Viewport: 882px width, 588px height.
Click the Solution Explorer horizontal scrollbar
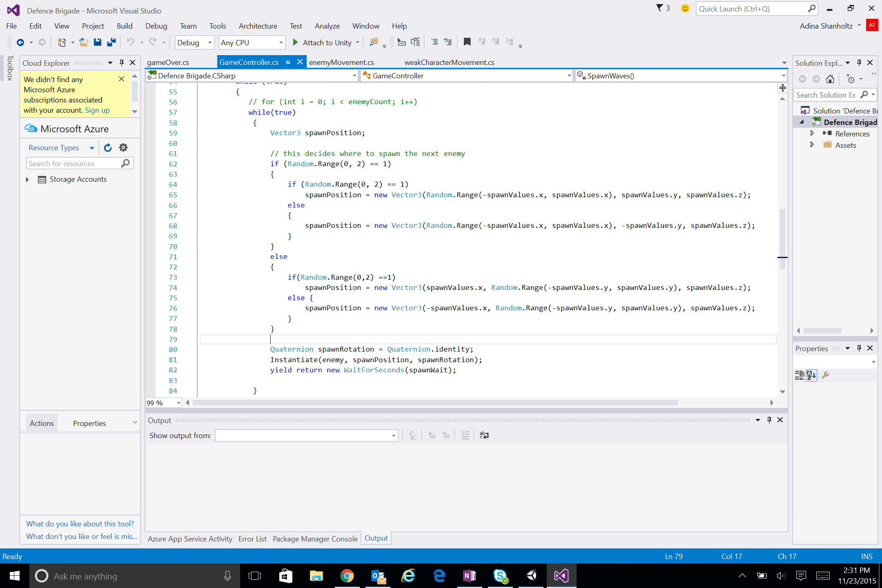(x=822, y=330)
